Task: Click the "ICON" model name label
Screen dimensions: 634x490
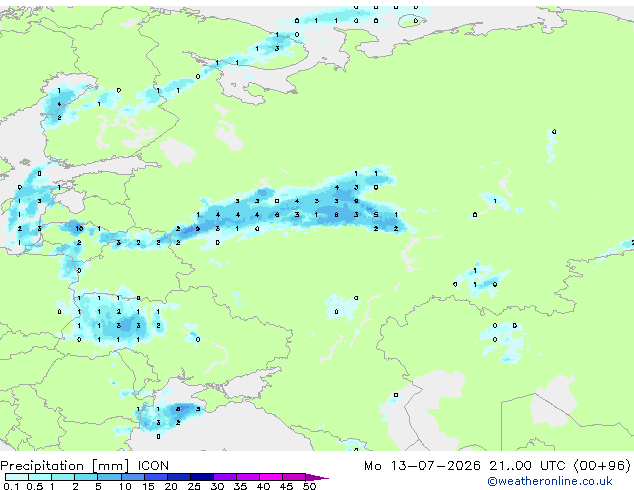Action: 153,466
